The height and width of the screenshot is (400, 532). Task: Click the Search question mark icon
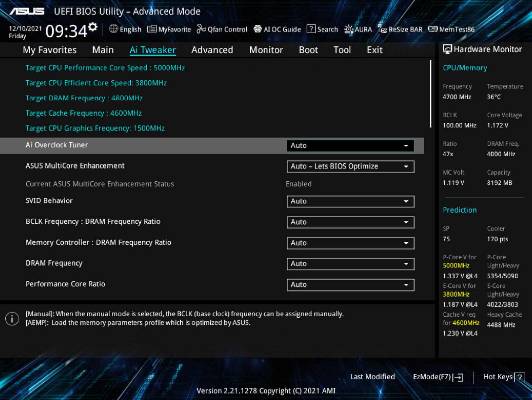tap(311, 29)
